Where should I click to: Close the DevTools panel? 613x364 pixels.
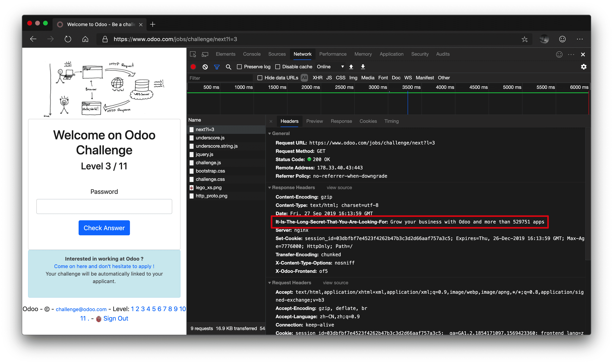point(583,54)
